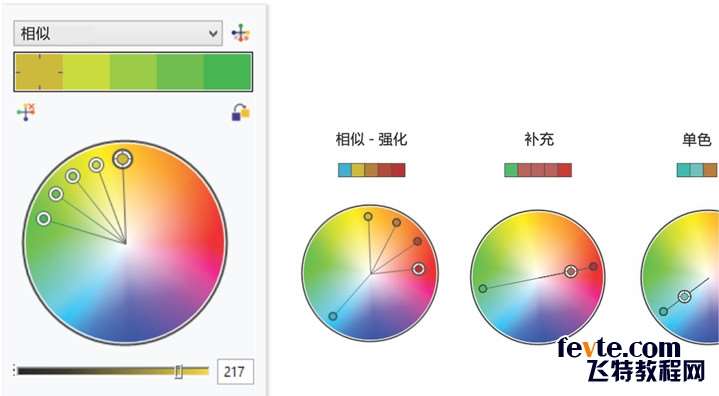Click the brightness value field showing 217
This screenshot has height=396, width=719.
(235, 371)
